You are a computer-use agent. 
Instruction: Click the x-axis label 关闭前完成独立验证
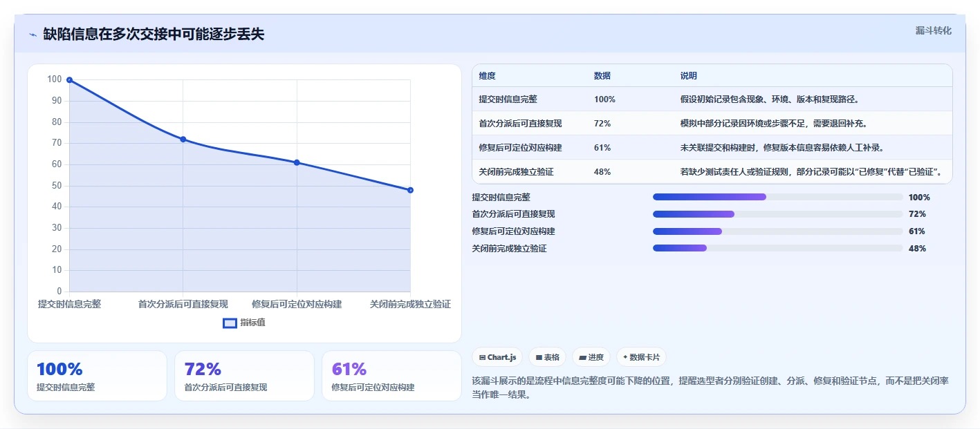click(410, 304)
